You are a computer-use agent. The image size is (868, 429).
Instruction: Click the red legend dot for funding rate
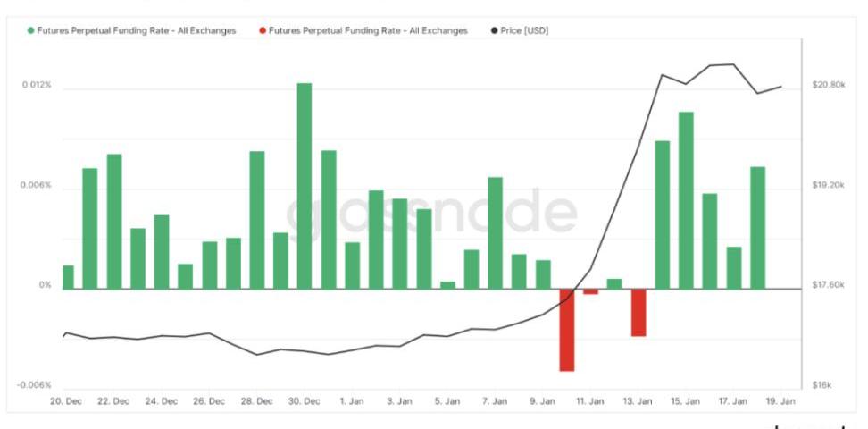(262, 31)
